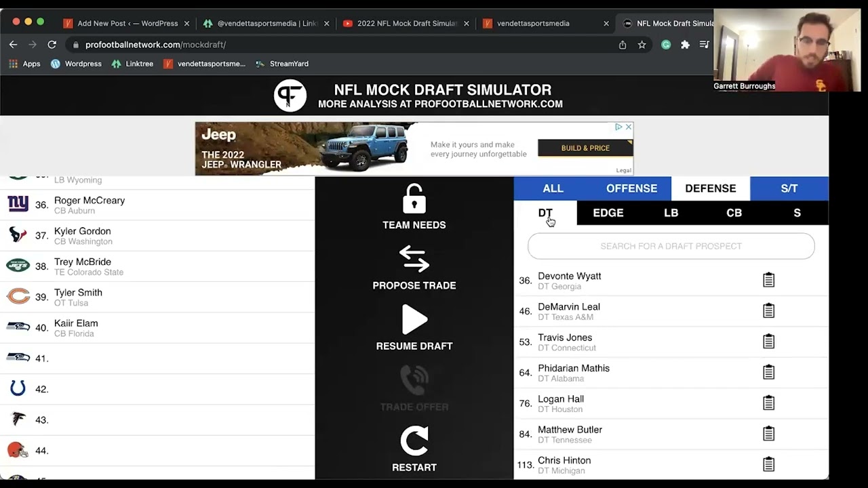Select the Roger McCreary pick row
The image size is (868, 488).
[x=157, y=205]
